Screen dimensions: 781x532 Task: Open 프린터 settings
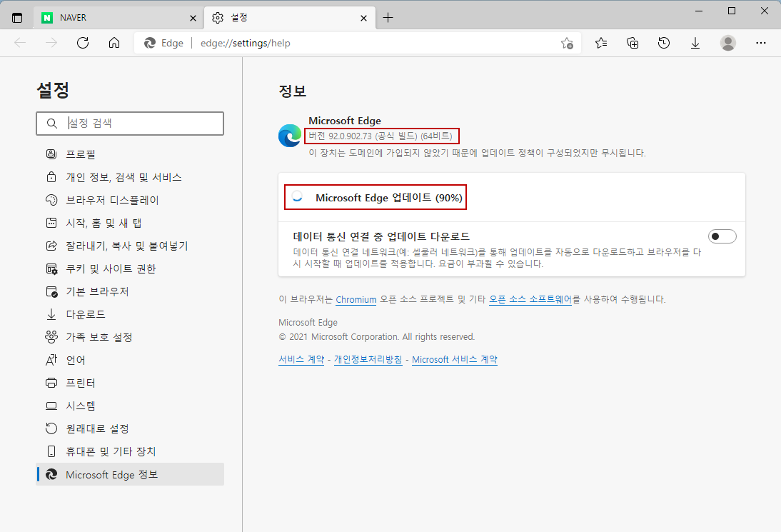130,383
